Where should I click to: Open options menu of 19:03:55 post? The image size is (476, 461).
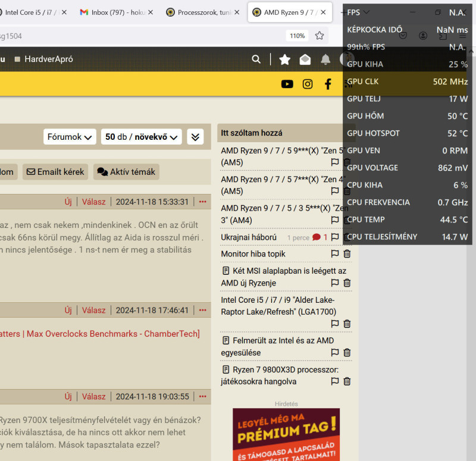(x=203, y=396)
